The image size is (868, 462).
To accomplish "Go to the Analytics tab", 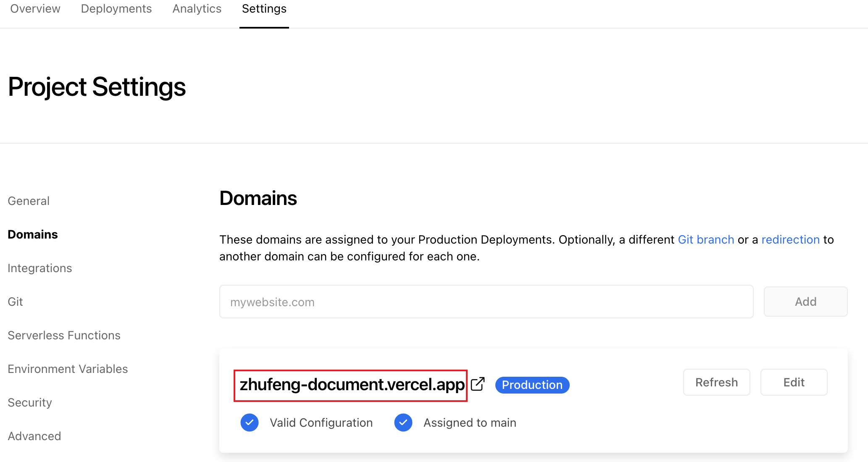I will coord(197,9).
